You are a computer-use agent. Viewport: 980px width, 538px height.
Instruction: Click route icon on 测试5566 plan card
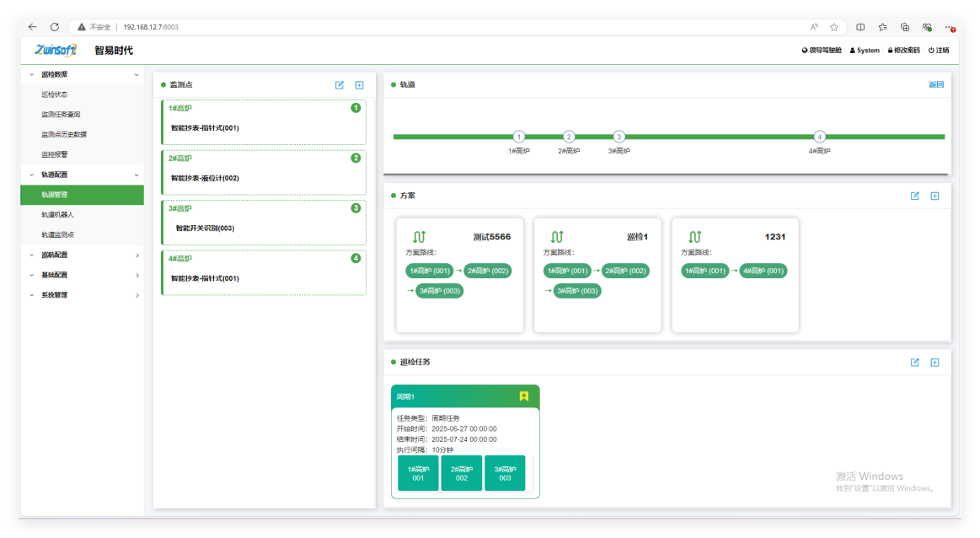point(419,237)
